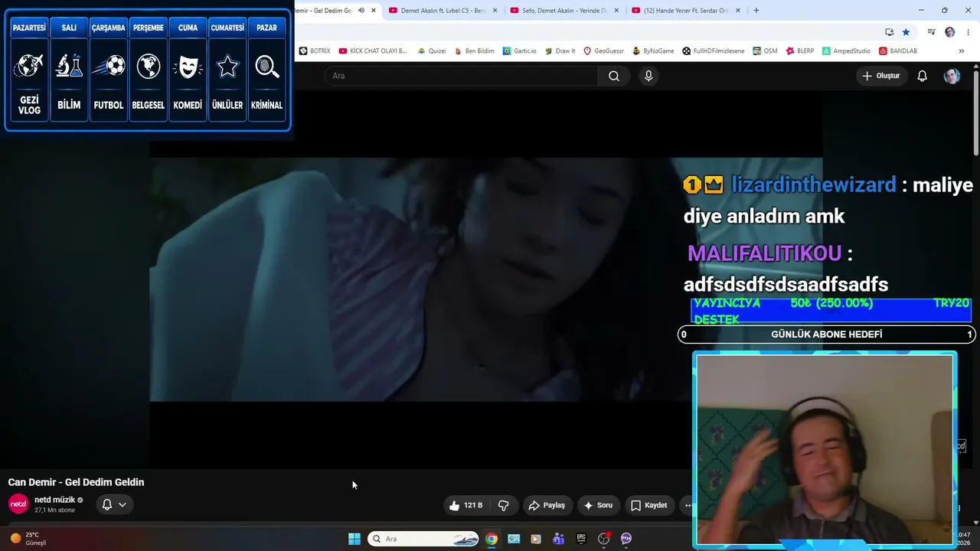This screenshot has width=980, height=551.
Task: Open the netd müzik channel avatar
Action: pyautogui.click(x=18, y=504)
